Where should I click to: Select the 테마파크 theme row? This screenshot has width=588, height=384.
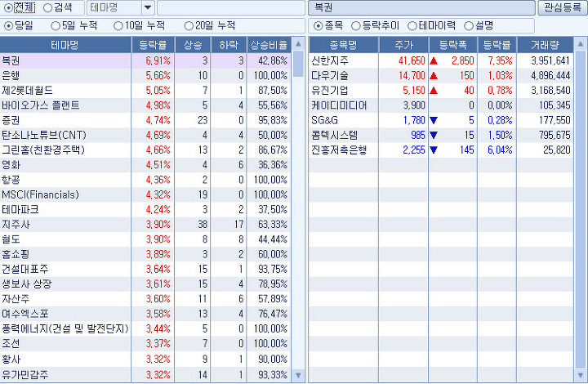click(x=145, y=210)
